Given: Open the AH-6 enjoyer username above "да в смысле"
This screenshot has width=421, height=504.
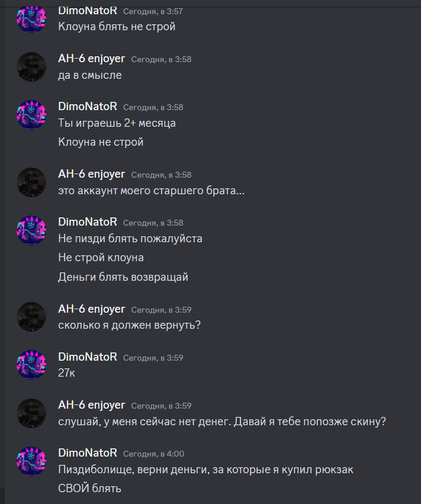Looking at the screenshot, I should [91, 59].
